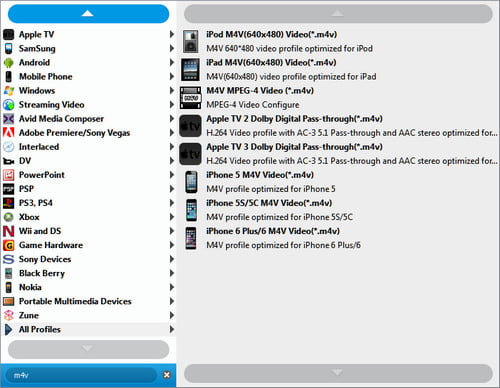Select iPhone 6 Plus/6 M4V thumbnail

click(x=191, y=238)
